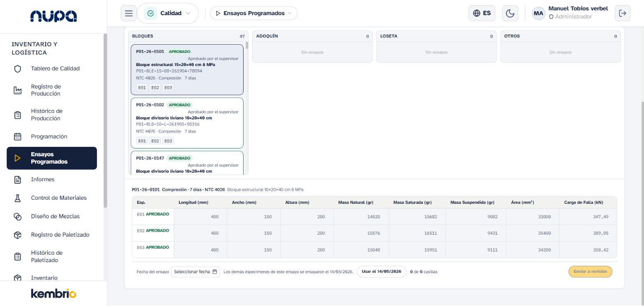Image resolution: width=644 pixels, height=306 pixels.
Task: Click the shield icon for Tablero de Calidad
Action: click(18, 69)
